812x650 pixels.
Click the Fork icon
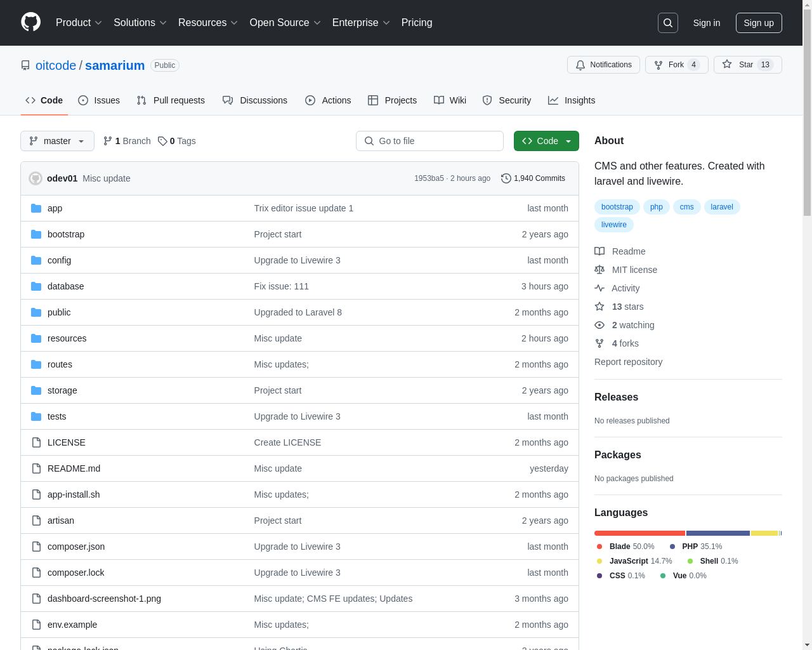point(658,65)
